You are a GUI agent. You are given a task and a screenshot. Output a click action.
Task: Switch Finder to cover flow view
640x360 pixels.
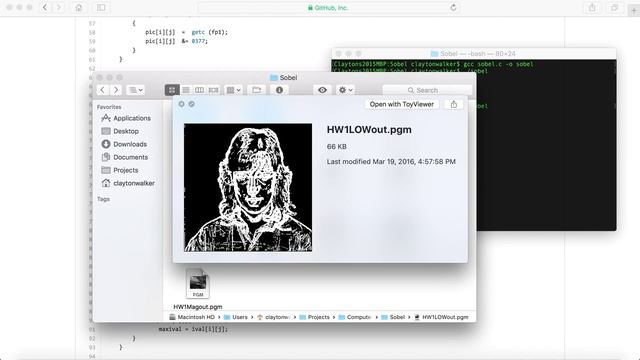[213, 90]
